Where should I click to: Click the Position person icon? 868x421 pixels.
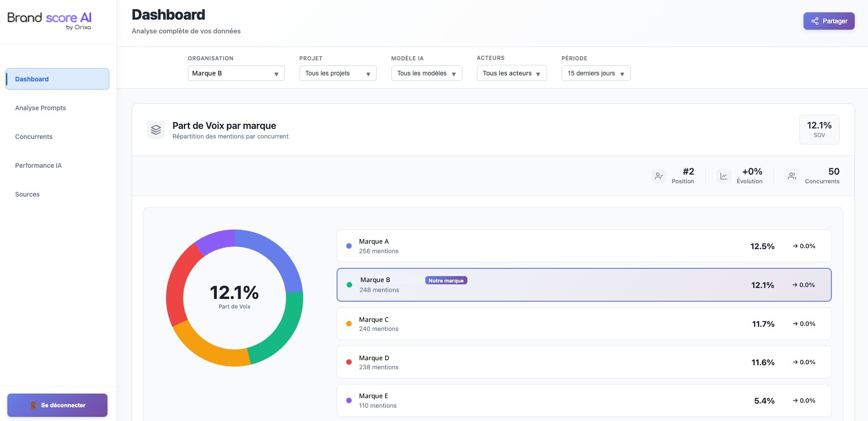659,176
